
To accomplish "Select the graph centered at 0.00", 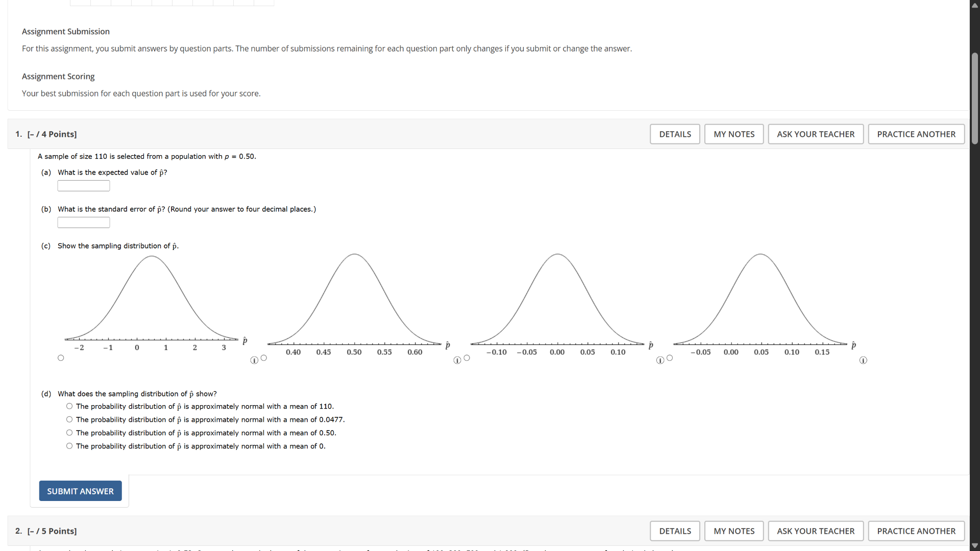I will click(467, 358).
